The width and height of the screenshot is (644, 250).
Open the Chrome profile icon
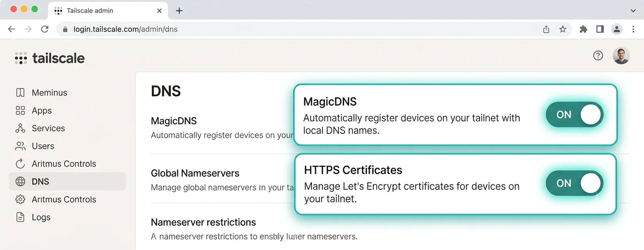coord(617,29)
